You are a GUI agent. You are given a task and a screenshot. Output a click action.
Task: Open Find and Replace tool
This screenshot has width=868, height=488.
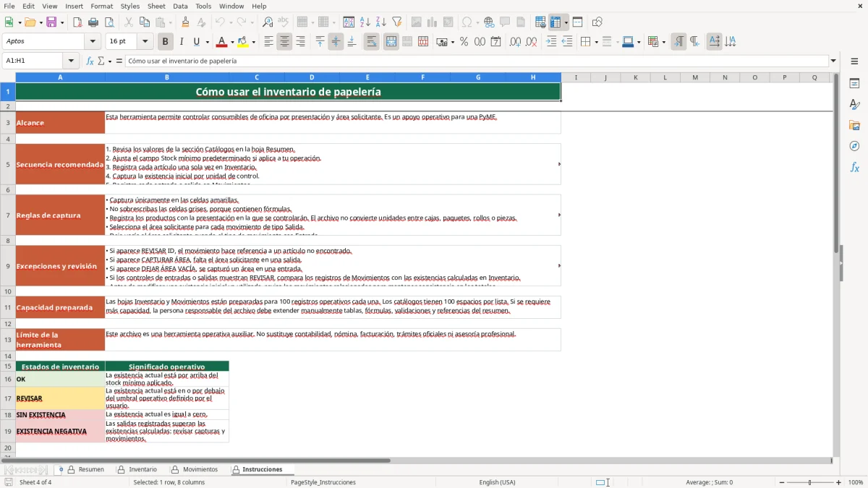click(x=268, y=22)
